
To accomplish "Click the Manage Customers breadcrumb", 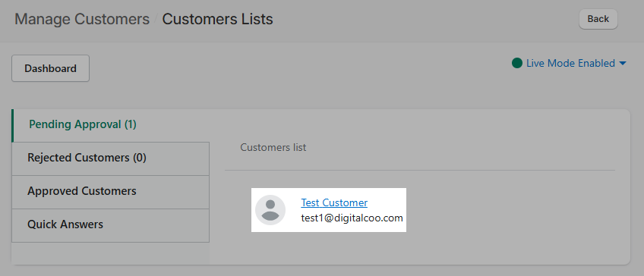I will click(82, 19).
